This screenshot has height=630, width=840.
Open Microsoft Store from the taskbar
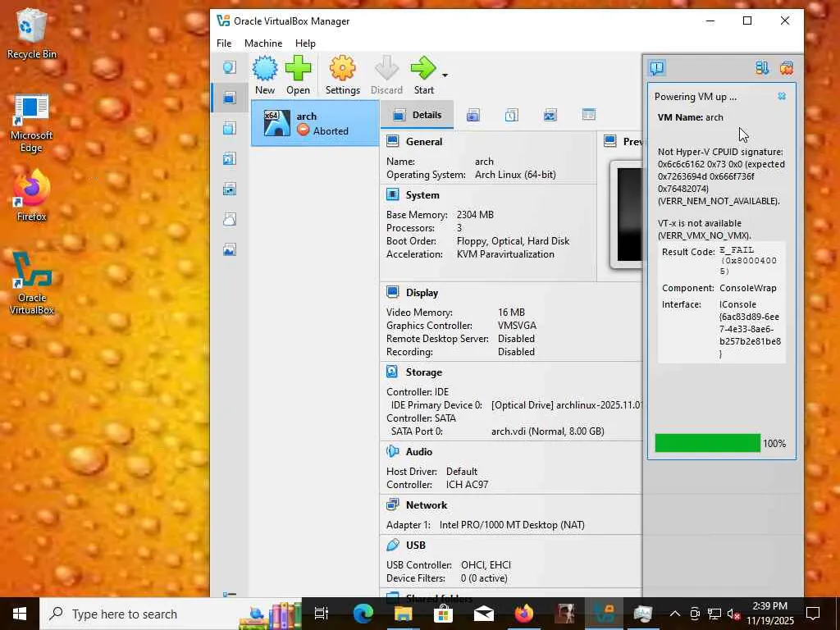(443, 614)
